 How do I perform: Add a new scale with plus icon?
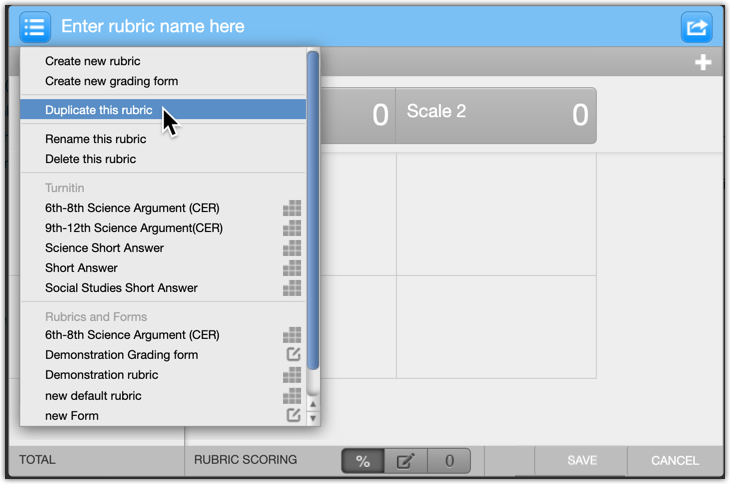tap(703, 63)
